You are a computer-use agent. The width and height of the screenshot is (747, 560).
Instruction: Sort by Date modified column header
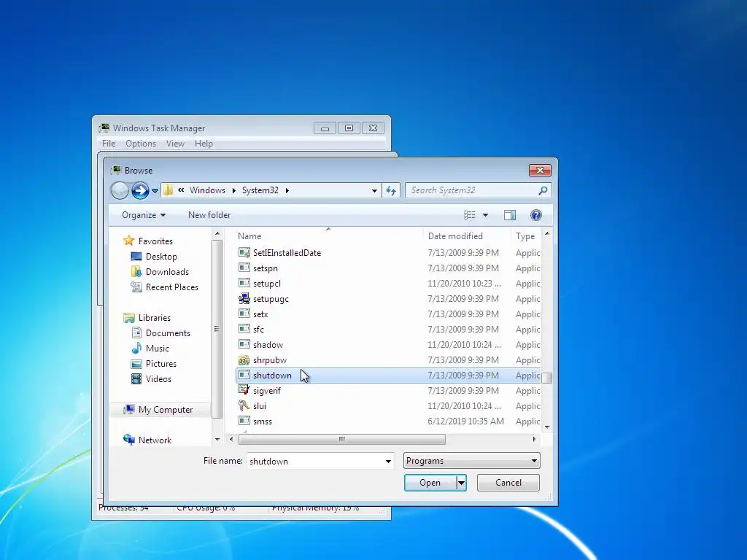pyautogui.click(x=466, y=236)
